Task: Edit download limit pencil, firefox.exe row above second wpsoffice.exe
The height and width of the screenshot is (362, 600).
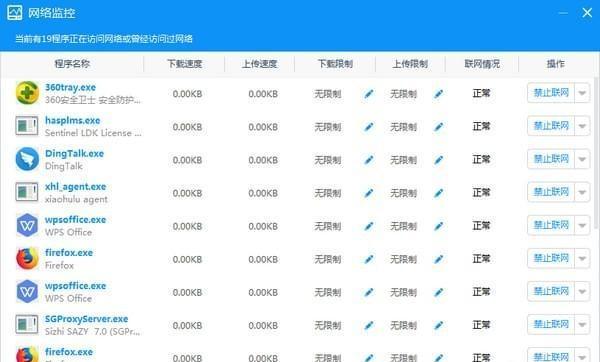Action: coord(369,259)
